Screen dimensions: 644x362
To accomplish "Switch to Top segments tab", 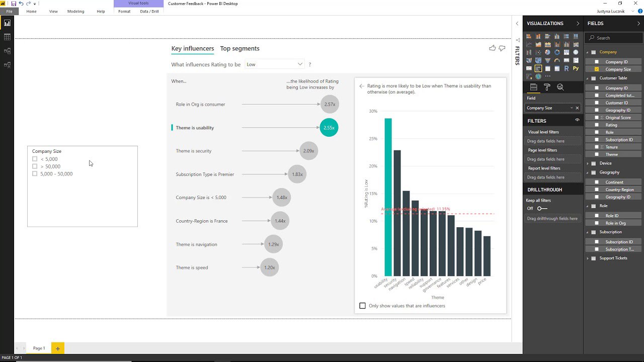I will [240, 49].
